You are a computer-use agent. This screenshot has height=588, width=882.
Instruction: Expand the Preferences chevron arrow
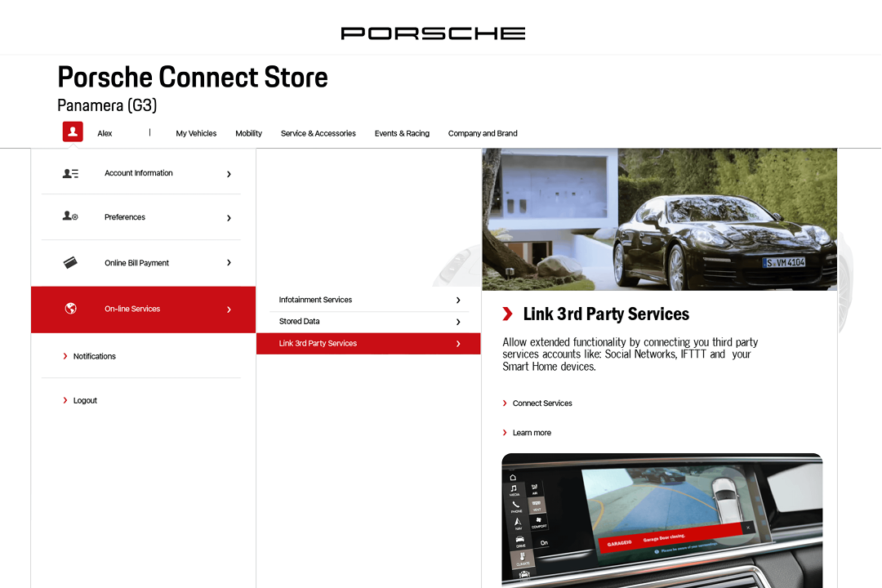(229, 218)
